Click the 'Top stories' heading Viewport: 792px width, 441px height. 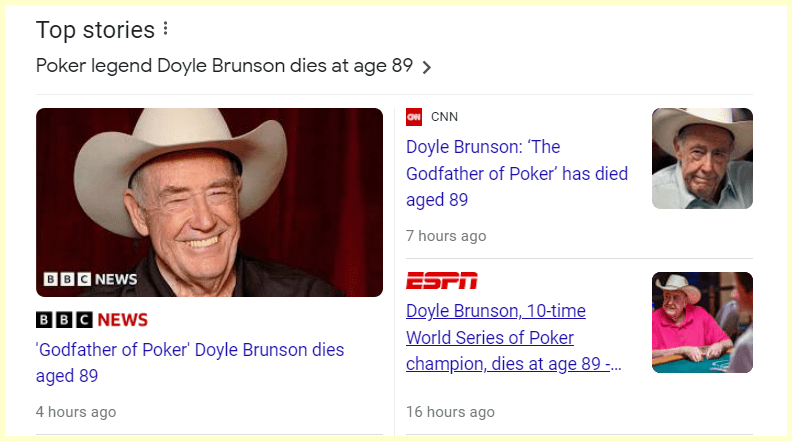coord(95,30)
